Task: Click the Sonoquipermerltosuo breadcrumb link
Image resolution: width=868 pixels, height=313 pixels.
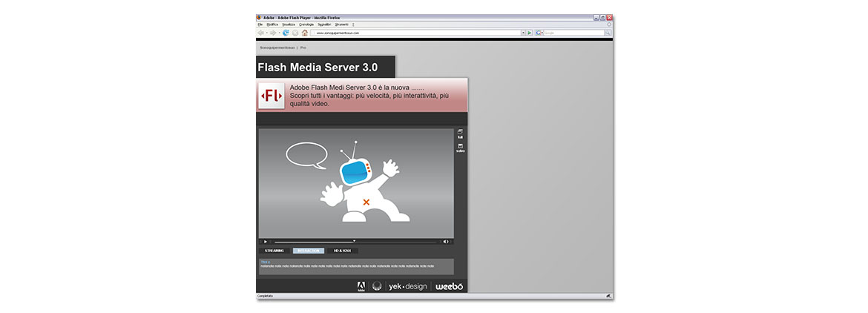Action: click(x=277, y=48)
